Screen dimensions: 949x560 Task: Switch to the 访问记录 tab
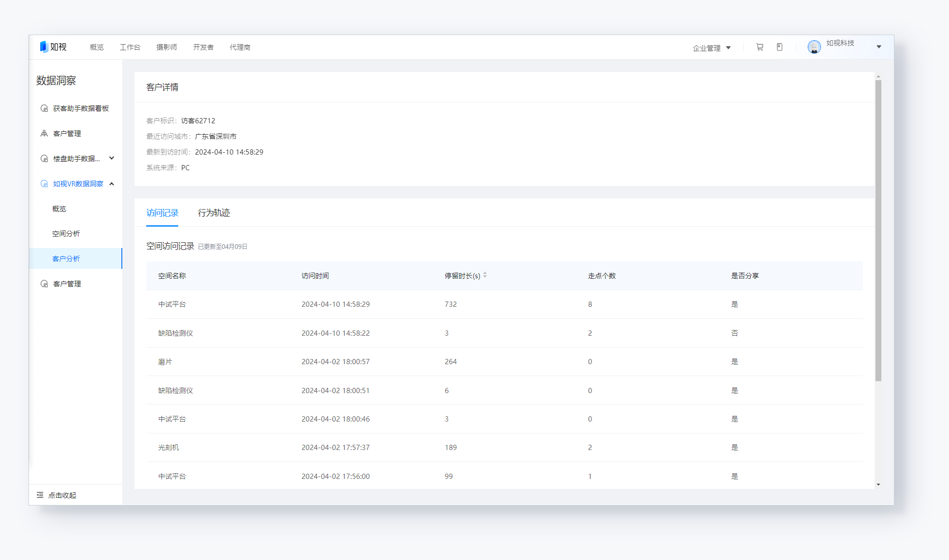tap(162, 213)
